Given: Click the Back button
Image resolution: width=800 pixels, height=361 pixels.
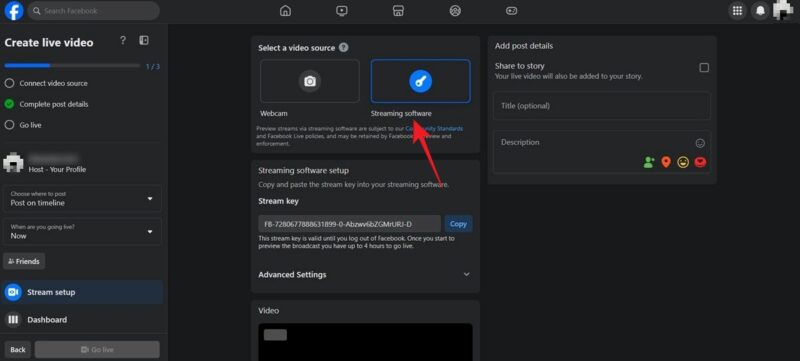Looking at the screenshot, I should (18, 350).
